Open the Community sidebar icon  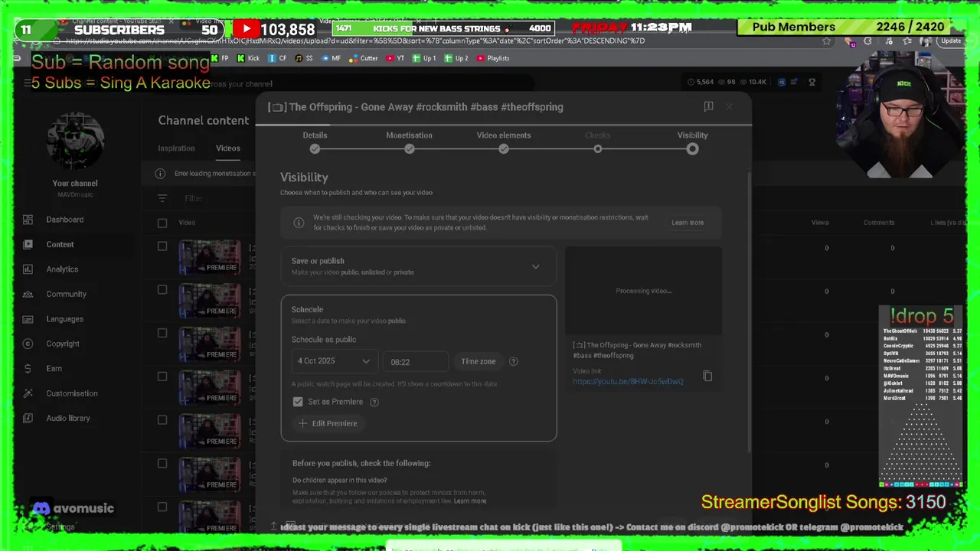[28, 294]
